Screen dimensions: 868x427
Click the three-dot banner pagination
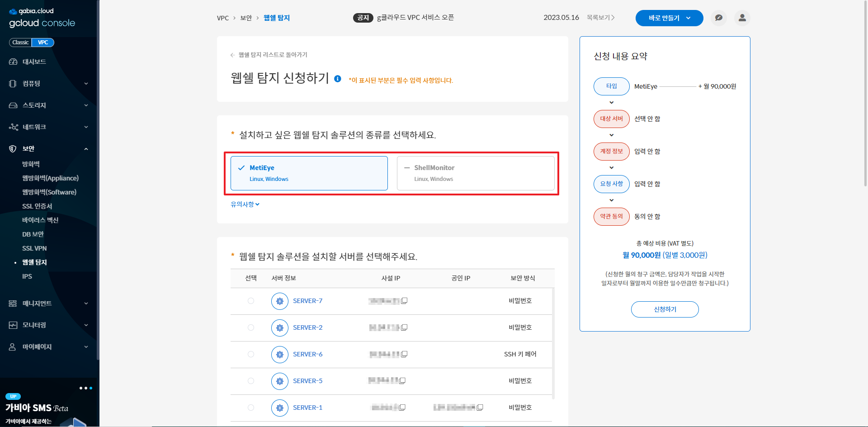tap(86, 388)
